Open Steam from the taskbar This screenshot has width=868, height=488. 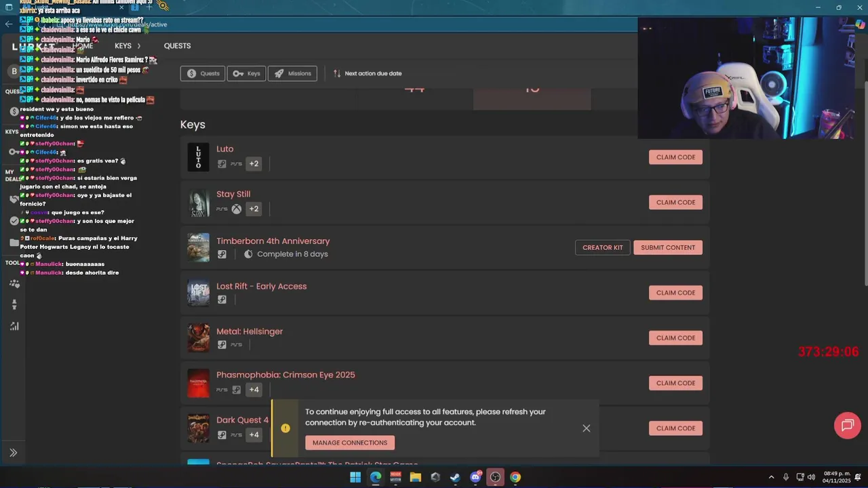455,477
